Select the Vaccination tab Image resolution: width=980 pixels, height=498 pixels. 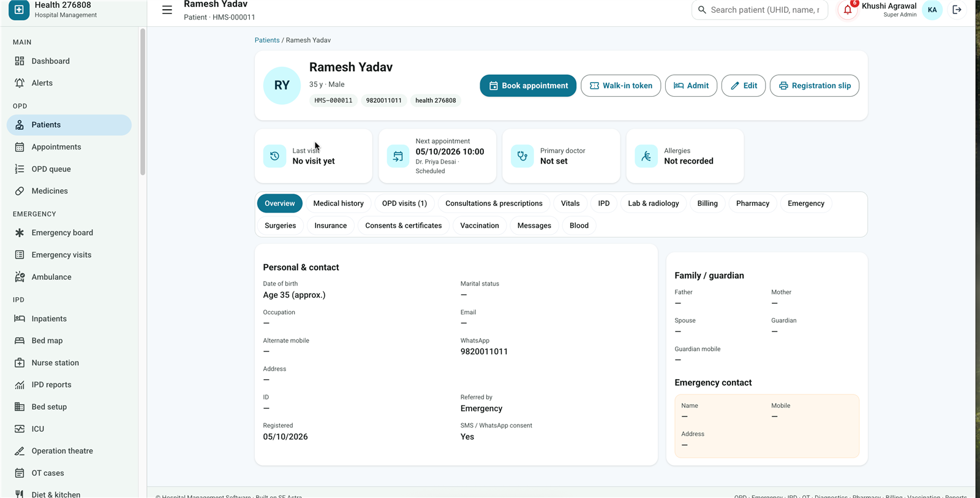[480, 225]
